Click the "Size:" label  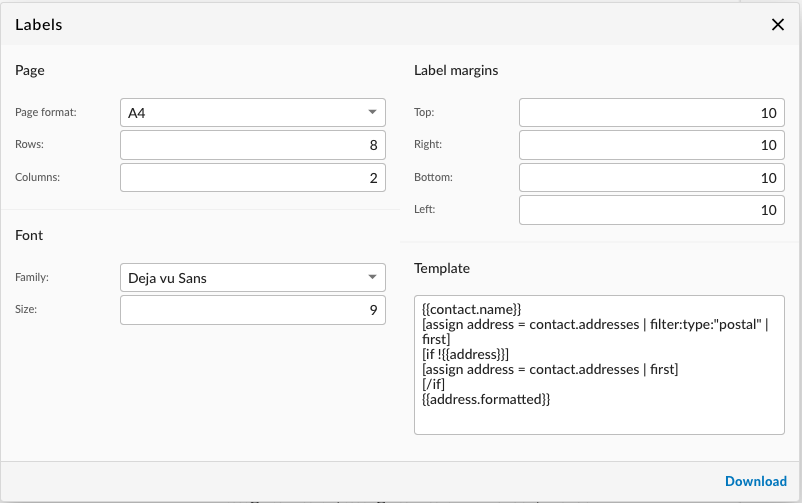click(26, 309)
